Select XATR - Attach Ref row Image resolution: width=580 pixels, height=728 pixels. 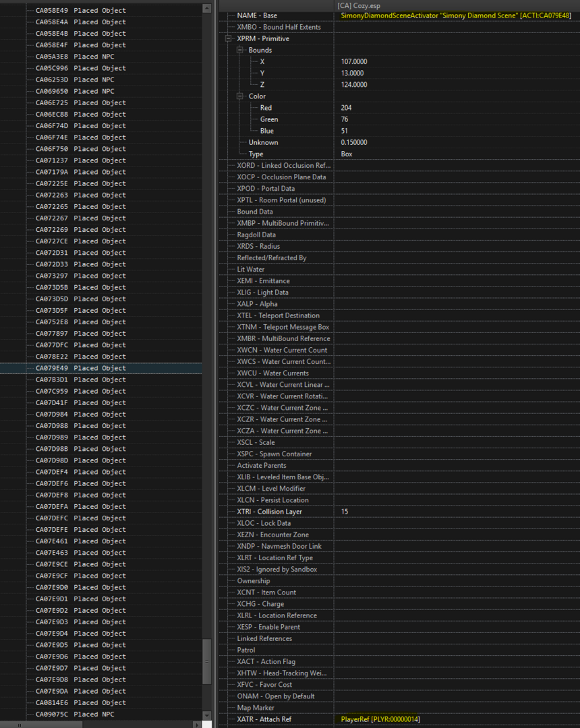point(399,719)
